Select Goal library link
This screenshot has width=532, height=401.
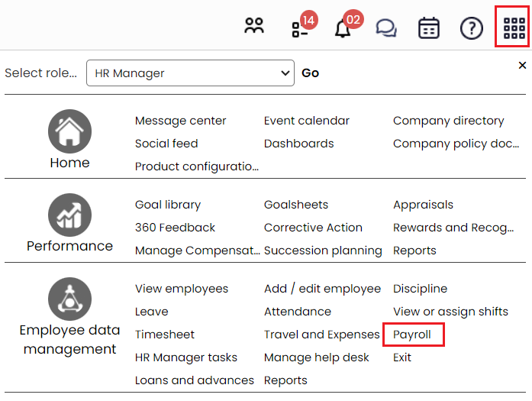(x=168, y=205)
